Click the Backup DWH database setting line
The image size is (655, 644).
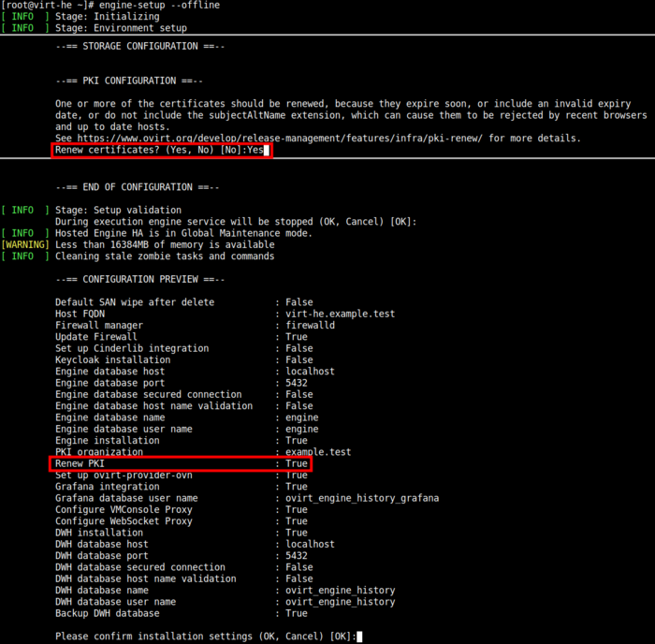(x=107, y=613)
